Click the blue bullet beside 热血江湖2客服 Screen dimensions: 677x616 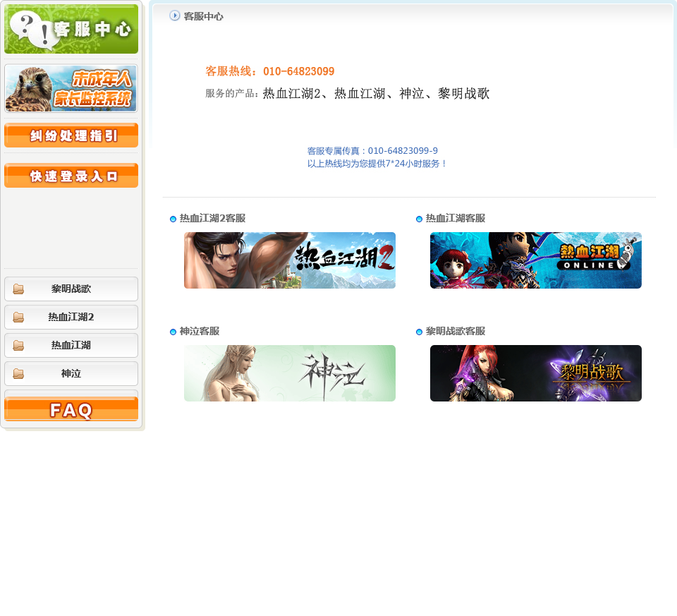tap(173, 219)
